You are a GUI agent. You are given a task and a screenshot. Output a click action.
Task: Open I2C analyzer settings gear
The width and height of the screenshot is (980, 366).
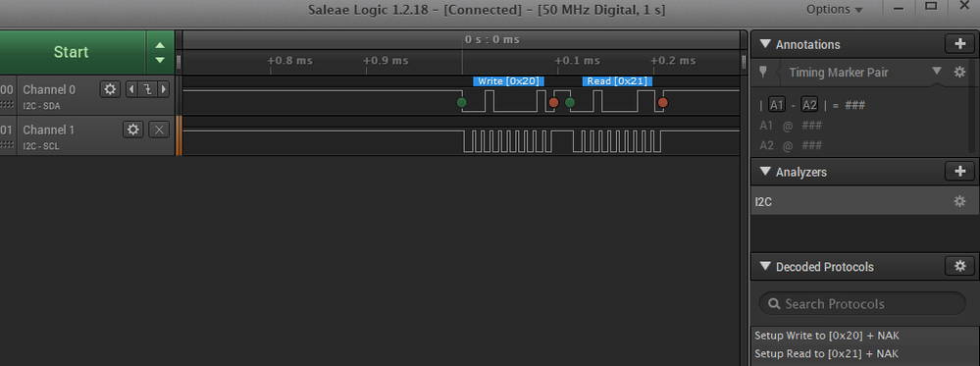click(x=960, y=201)
